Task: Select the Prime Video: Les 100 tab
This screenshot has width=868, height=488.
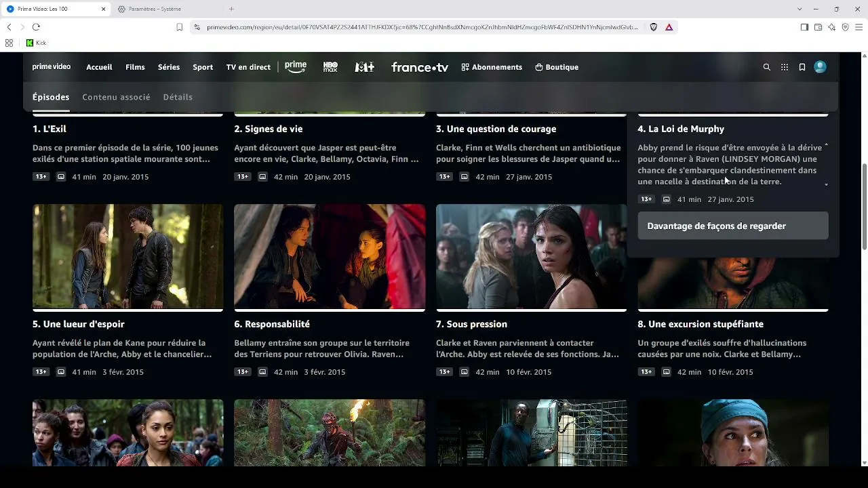Action: [56, 9]
